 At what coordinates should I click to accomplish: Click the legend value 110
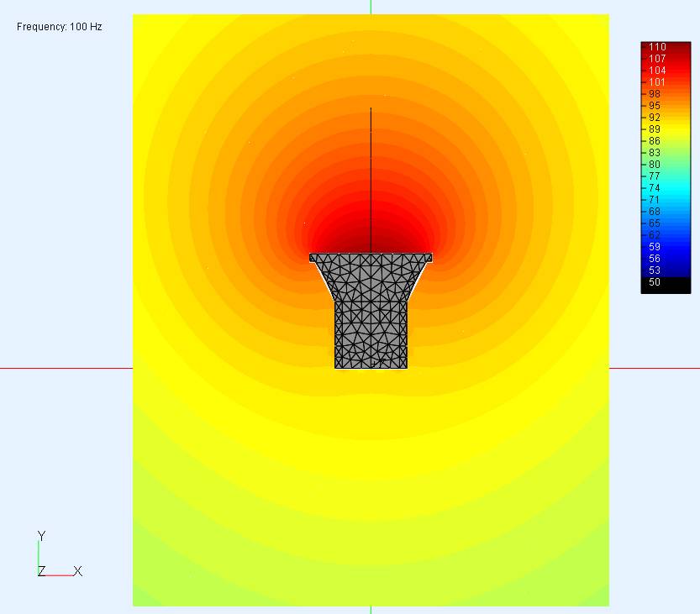coord(657,47)
